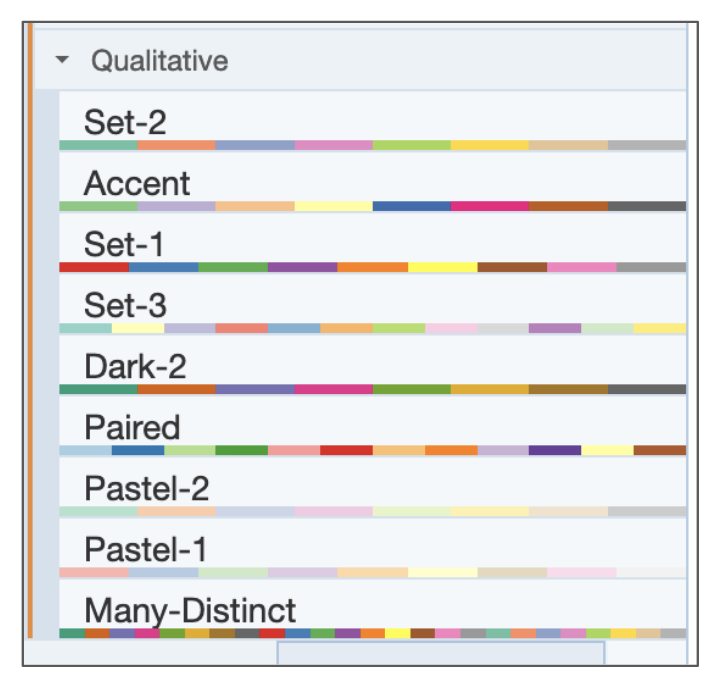The height and width of the screenshot is (686, 720).
Task: Click the magenta swatch in Dark-2 strip
Action: coord(333,389)
